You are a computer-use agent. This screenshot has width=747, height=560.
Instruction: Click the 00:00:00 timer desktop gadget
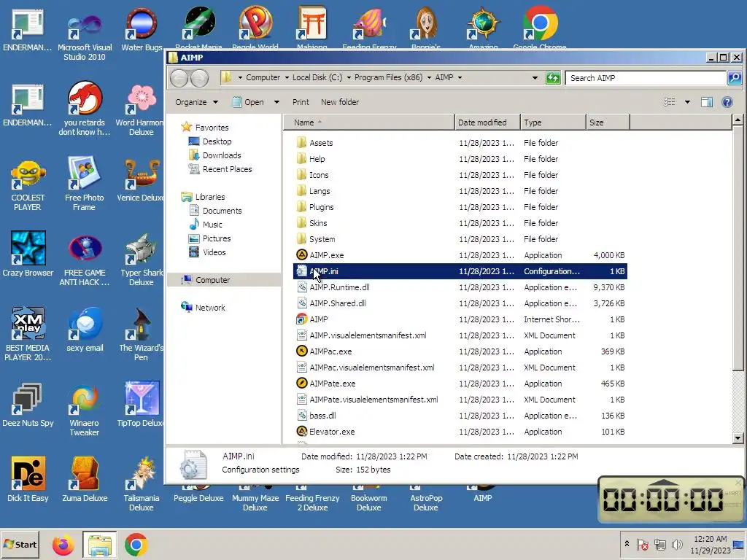pyautogui.click(x=670, y=499)
